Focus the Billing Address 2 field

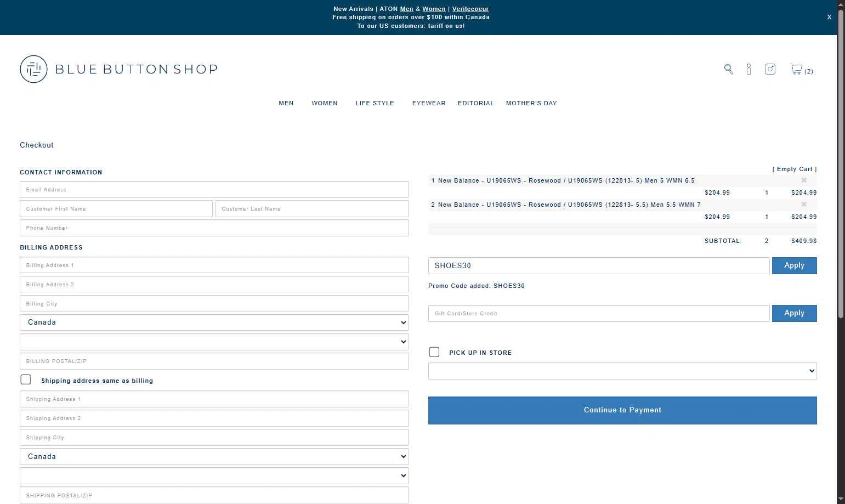[x=214, y=284]
